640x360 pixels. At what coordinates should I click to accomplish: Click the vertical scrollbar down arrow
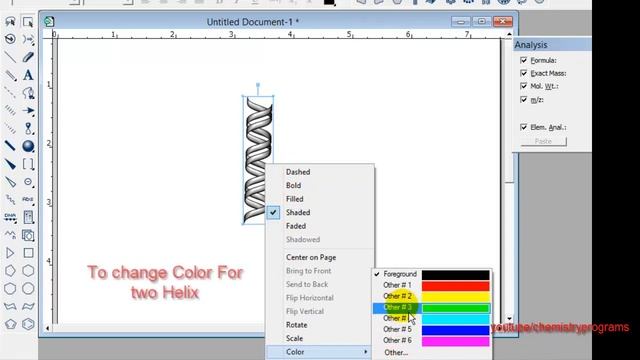(509, 319)
